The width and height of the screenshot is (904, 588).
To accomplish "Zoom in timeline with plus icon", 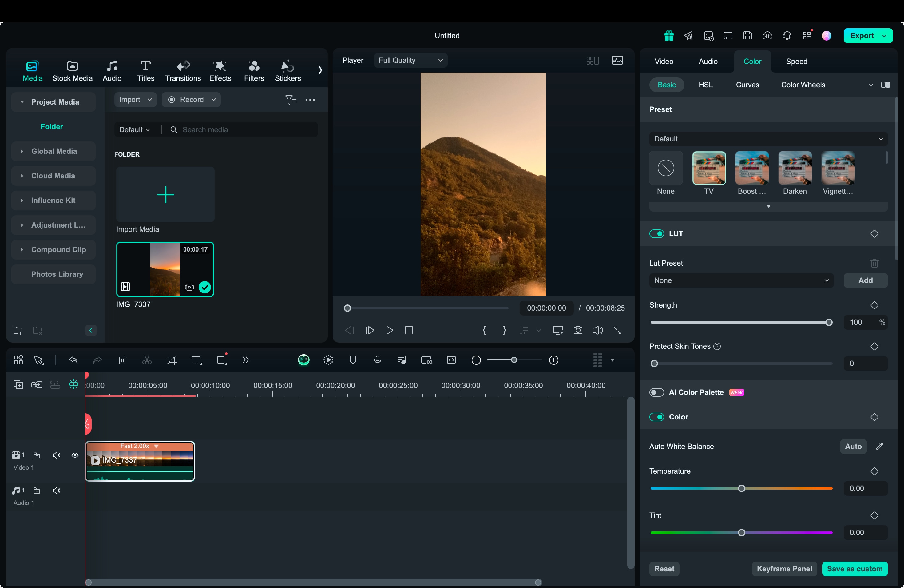I will [554, 360].
